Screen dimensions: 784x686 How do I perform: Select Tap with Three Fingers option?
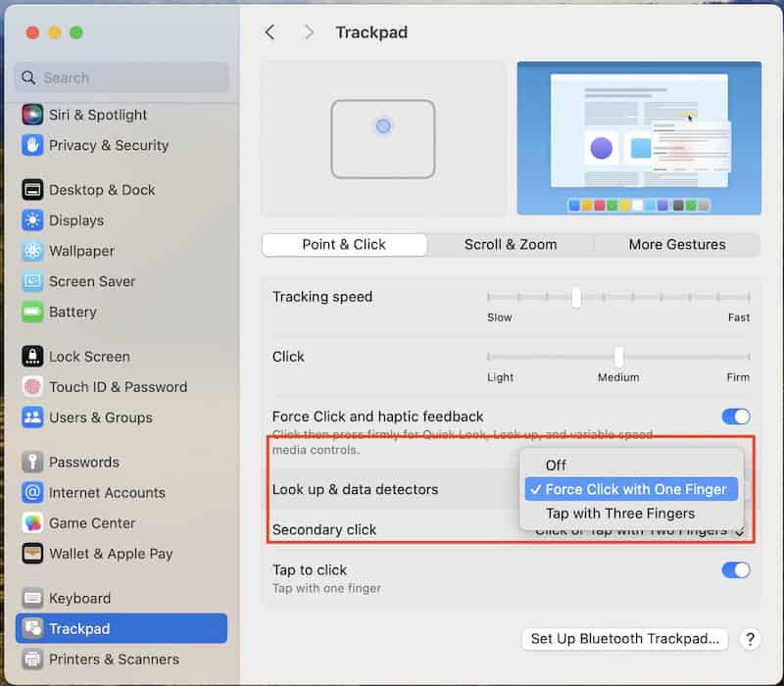point(619,514)
